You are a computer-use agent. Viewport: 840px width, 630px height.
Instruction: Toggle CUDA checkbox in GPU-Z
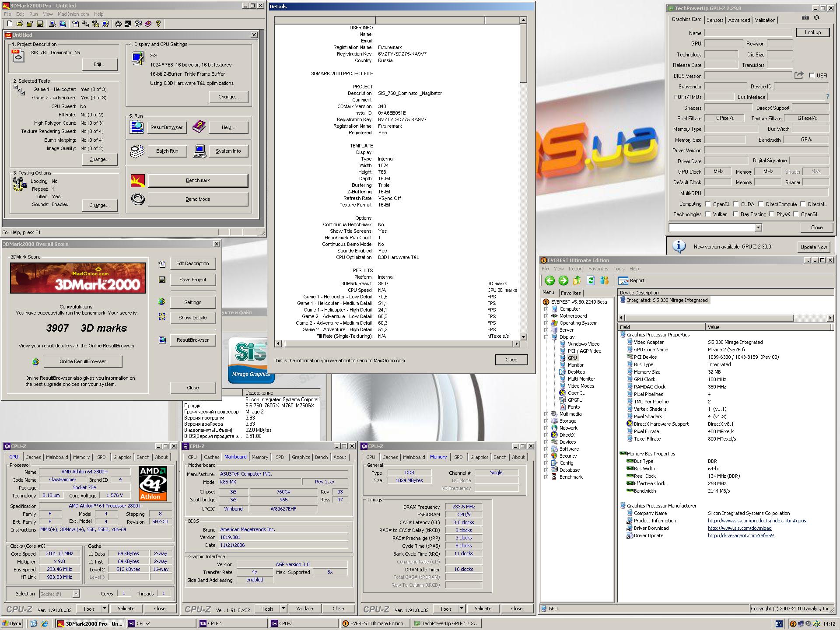(x=736, y=204)
